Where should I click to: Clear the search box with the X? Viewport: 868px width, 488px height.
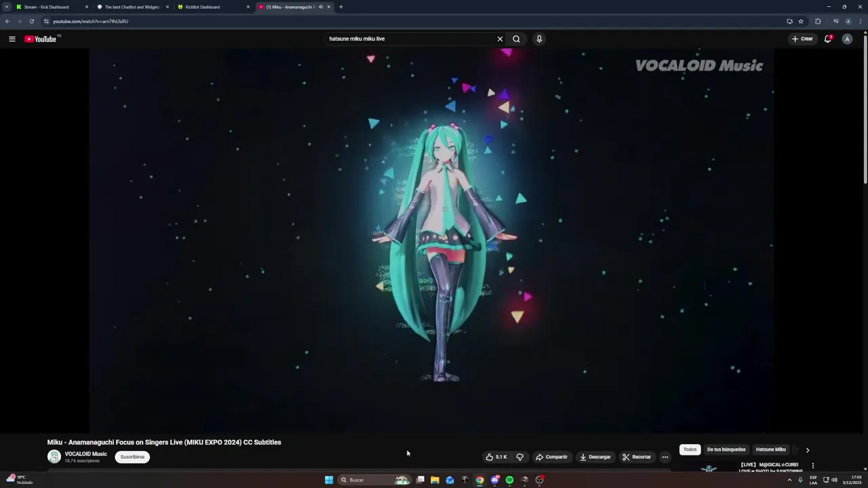coord(500,39)
